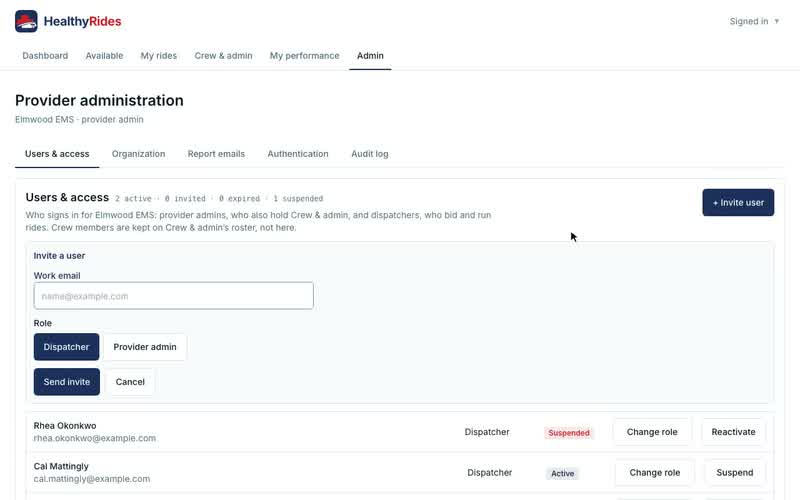Open Crew & admin nav tab
The width and height of the screenshot is (800, 500).
223,56
